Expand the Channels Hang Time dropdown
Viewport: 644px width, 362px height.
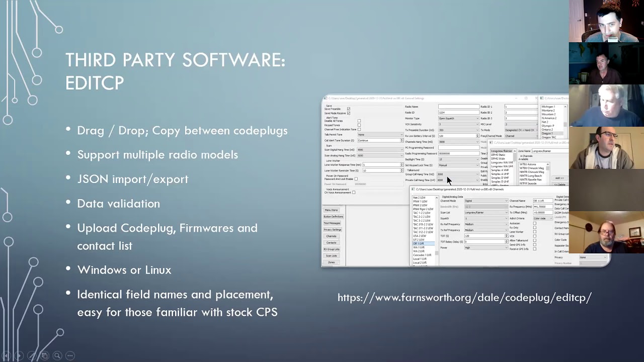pos(458,142)
